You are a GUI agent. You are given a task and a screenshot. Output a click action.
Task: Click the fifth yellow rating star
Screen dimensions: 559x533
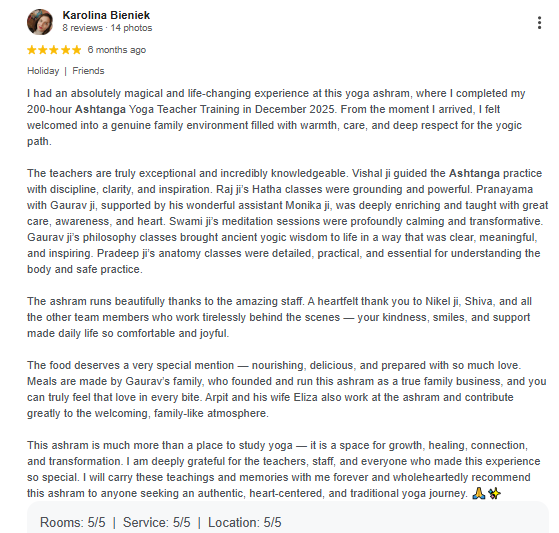(x=77, y=50)
